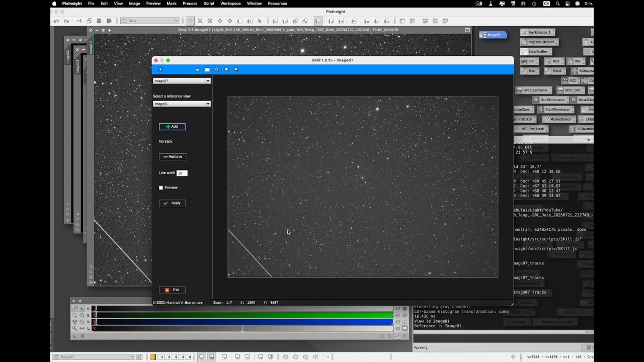Open the File menu
Screen dimensions: 644x362
pyautogui.click(x=91, y=4)
